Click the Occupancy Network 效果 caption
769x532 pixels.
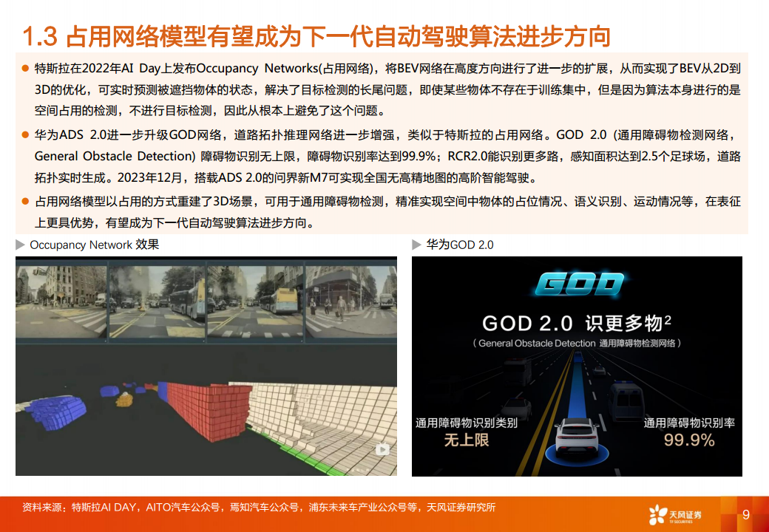tap(95, 245)
